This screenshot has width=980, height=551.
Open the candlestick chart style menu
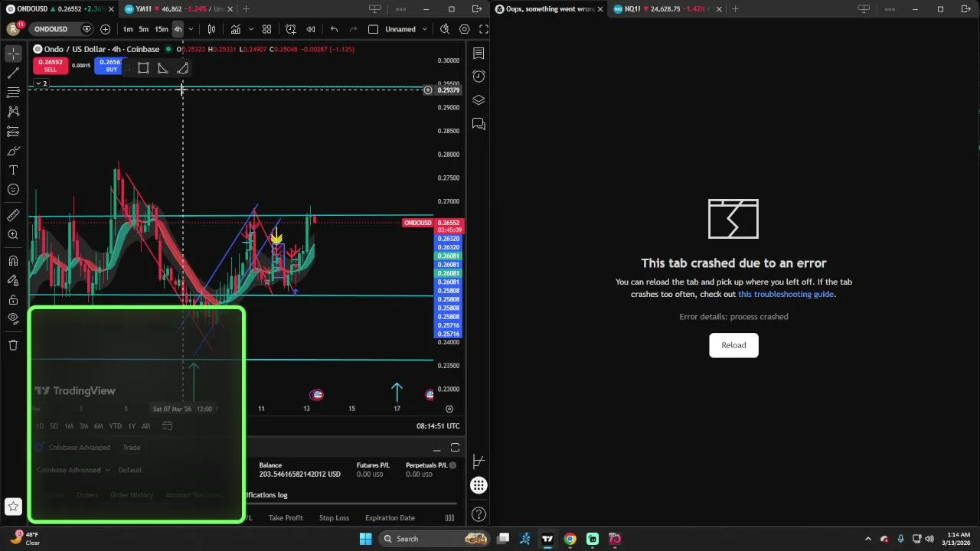pyautogui.click(x=211, y=29)
